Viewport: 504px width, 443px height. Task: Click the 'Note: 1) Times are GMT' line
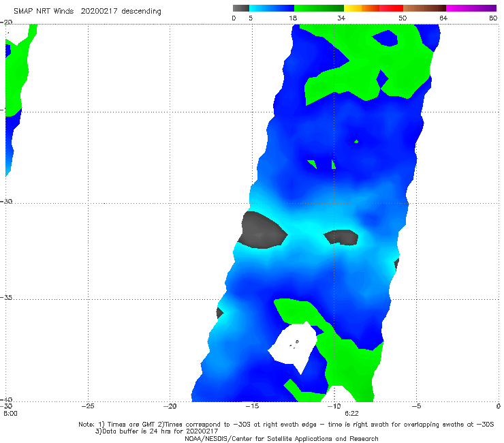tap(286, 425)
